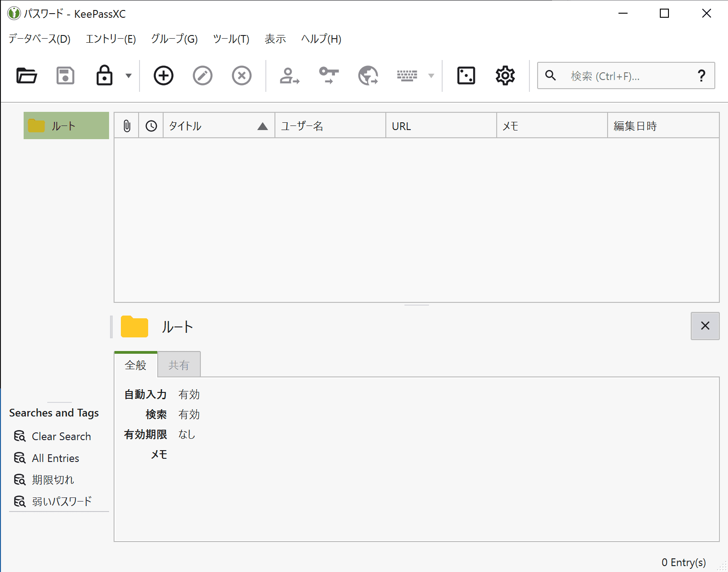Open ツール(T) menu
The height and width of the screenshot is (572, 728).
(x=231, y=39)
